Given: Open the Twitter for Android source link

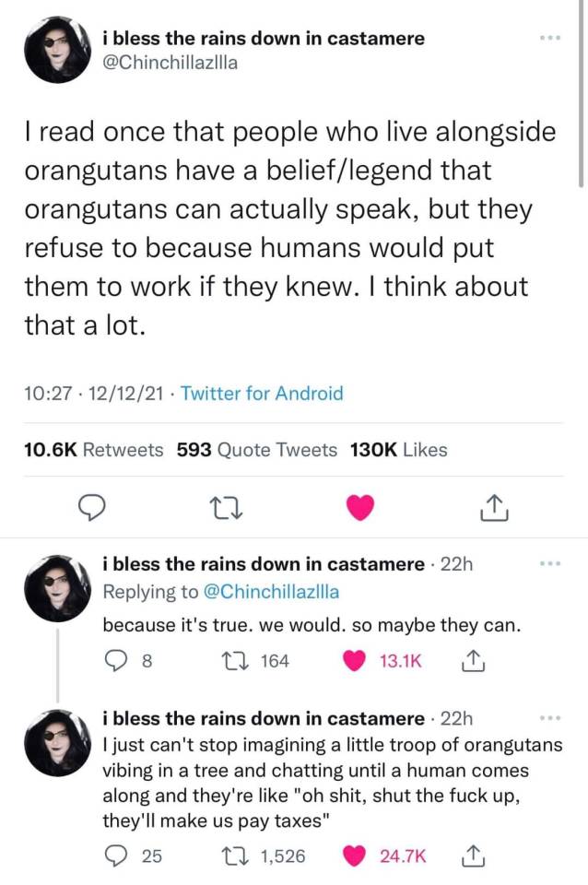Looking at the screenshot, I should [x=262, y=394].
